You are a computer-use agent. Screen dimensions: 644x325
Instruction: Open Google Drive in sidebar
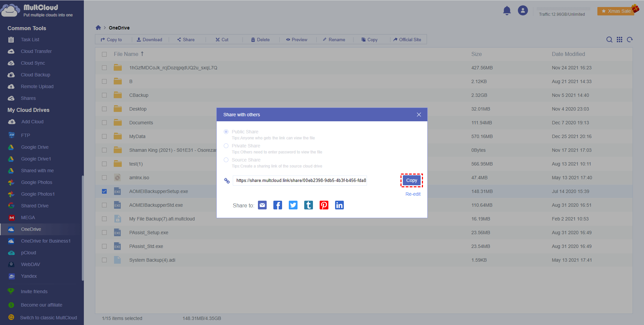35,147
